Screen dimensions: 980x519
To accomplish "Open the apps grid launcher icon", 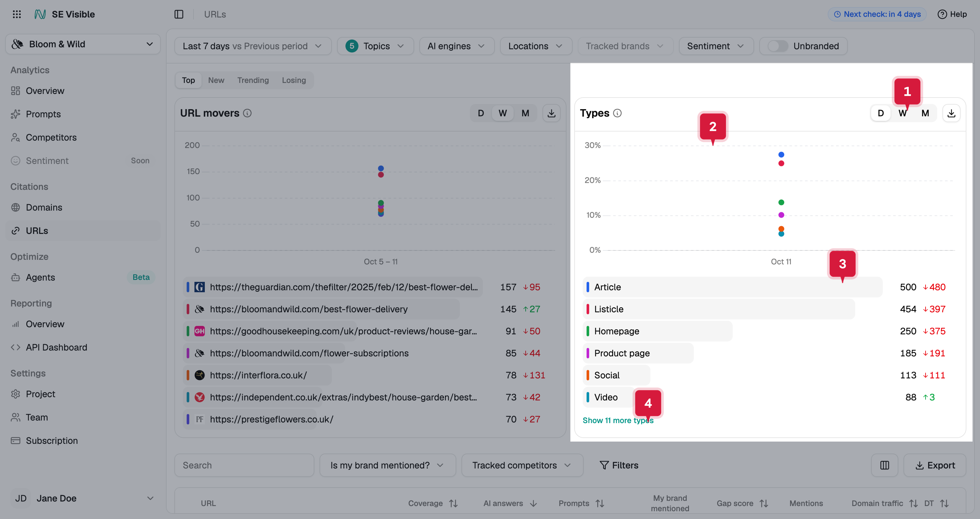I will [x=17, y=14].
